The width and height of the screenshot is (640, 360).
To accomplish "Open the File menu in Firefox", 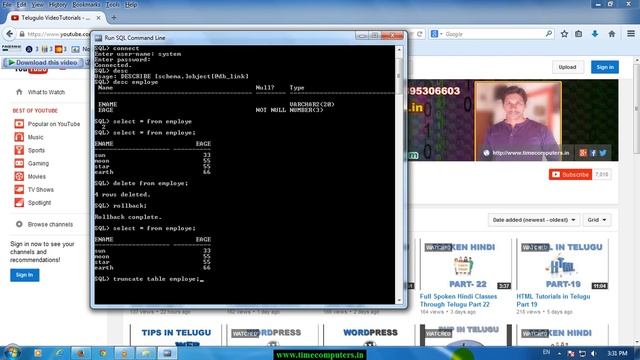I will coord(7,5).
